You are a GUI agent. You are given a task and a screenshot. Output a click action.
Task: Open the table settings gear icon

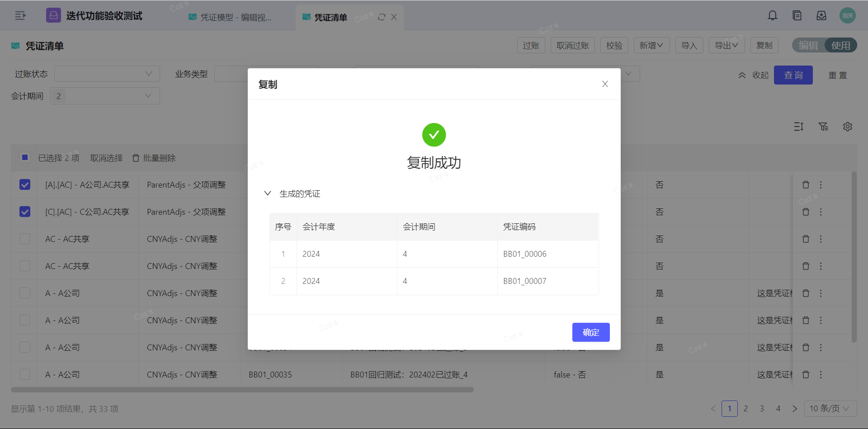848,127
